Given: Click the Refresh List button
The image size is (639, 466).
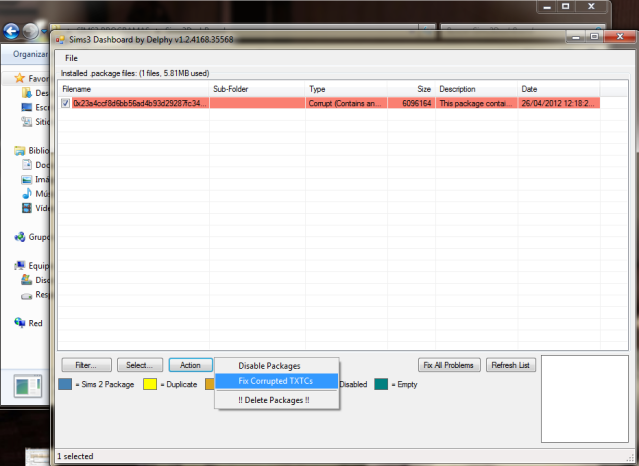Looking at the screenshot, I should pos(511,365).
